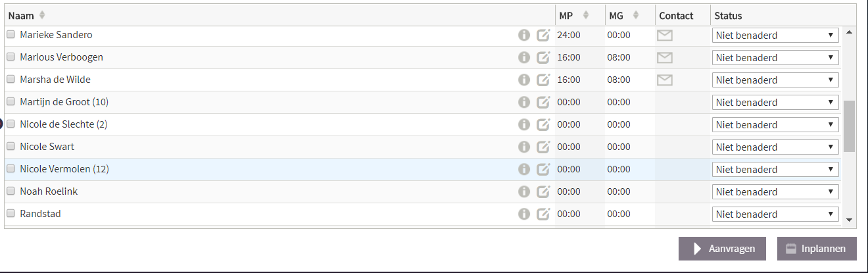Click envelope icon for Marlous Verboogen

pyautogui.click(x=665, y=58)
